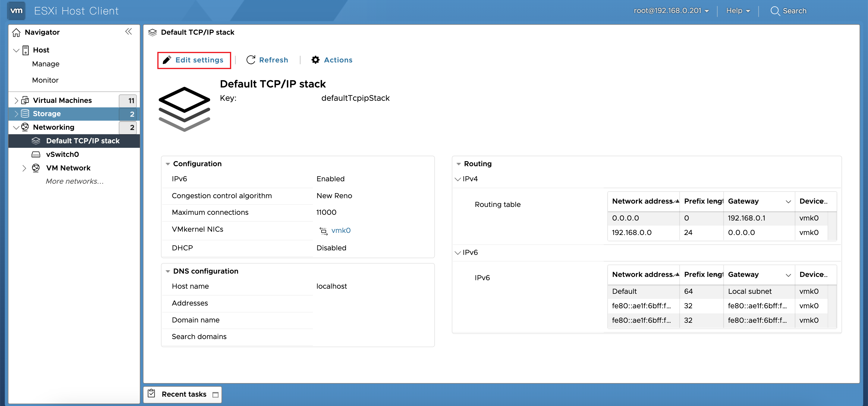Click the Default TCP/IP stack layers icon in navigator
This screenshot has width=868, height=406.
coord(36,141)
